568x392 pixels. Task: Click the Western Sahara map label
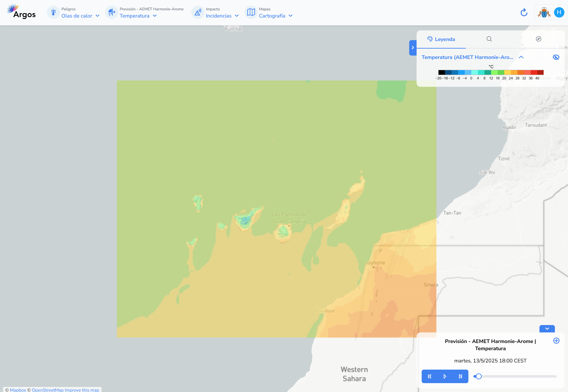(354, 374)
